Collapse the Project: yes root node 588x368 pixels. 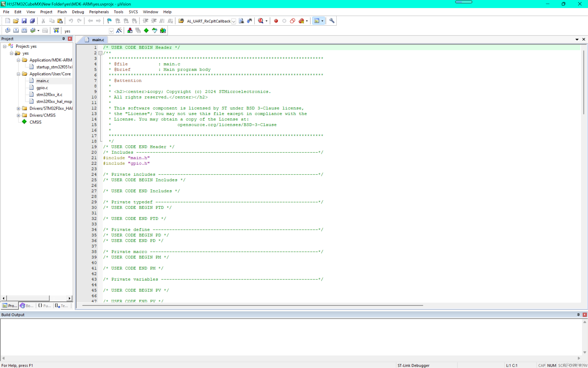pyautogui.click(x=5, y=46)
